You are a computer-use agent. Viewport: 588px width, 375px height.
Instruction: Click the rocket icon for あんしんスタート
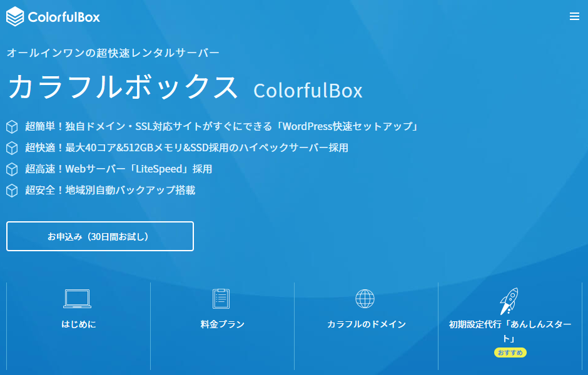(509, 301)
